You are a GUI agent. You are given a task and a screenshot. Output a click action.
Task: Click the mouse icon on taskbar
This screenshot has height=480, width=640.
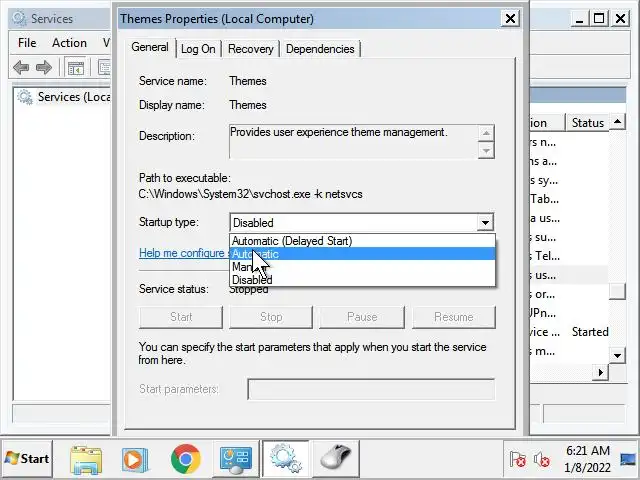(x=336, y=459)
